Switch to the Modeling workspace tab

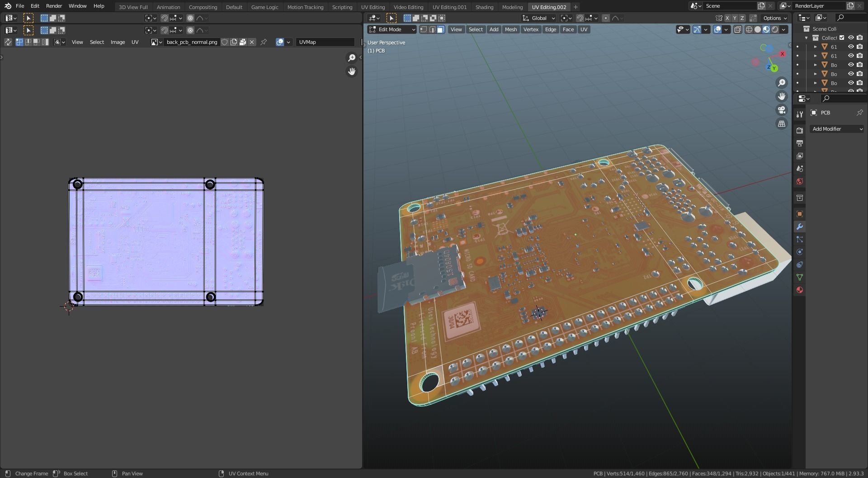click(512, 7)
